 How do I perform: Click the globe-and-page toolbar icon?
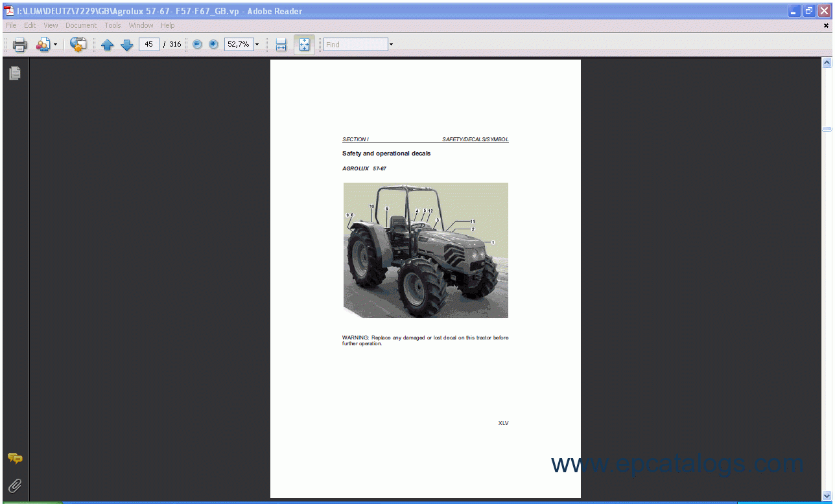pyautogui.click(x=78, y=45)
